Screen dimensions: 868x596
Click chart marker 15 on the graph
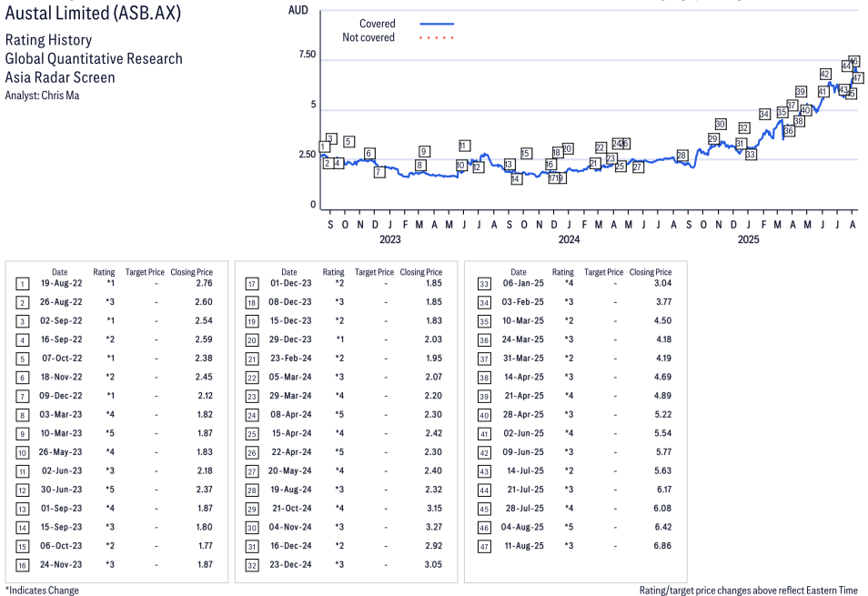526,153
